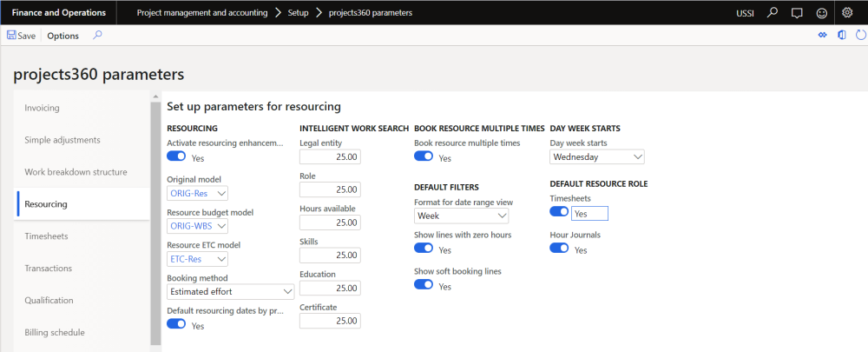Open the Options menu button
Viewport: 868px width, 352px height.
click(x=62, y=36)
